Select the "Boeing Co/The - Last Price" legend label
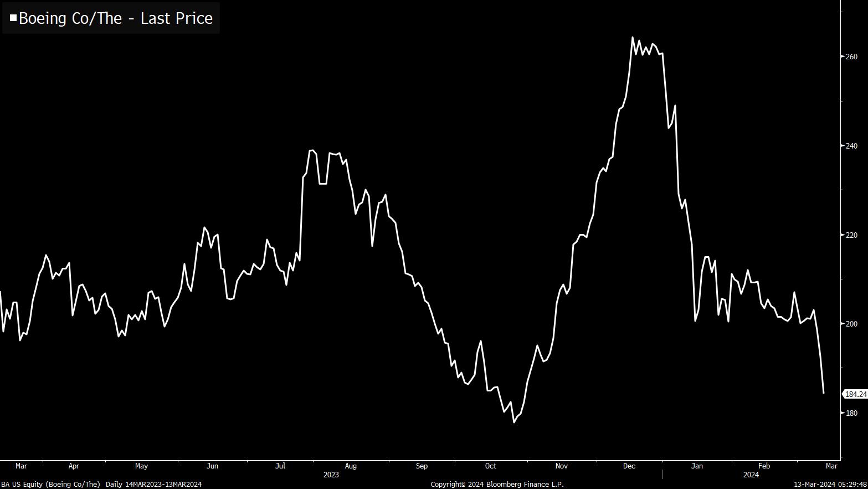 [x=116, y=18]
